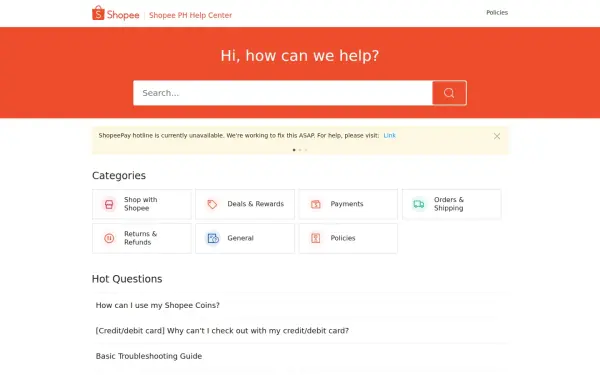Viewport: 600px width, 375px height.
Task: Open Policies category card label
Action: click(x=343, y=238)
